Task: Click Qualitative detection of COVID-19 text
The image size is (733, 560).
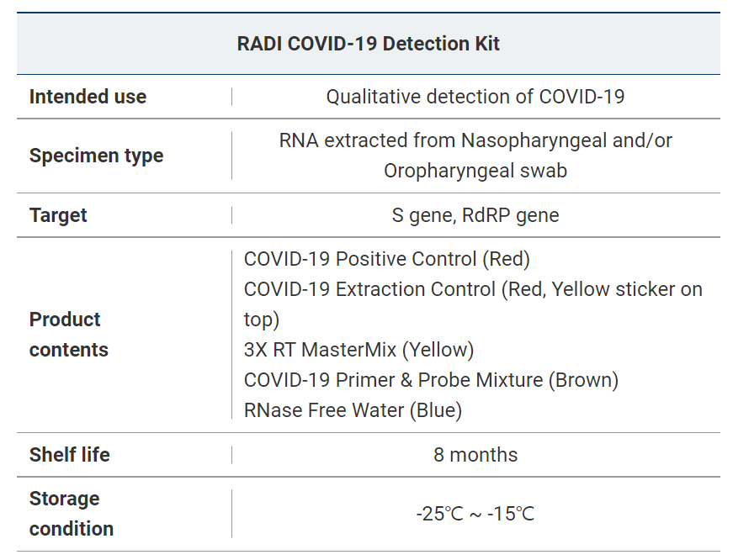Action: [475, 97]
